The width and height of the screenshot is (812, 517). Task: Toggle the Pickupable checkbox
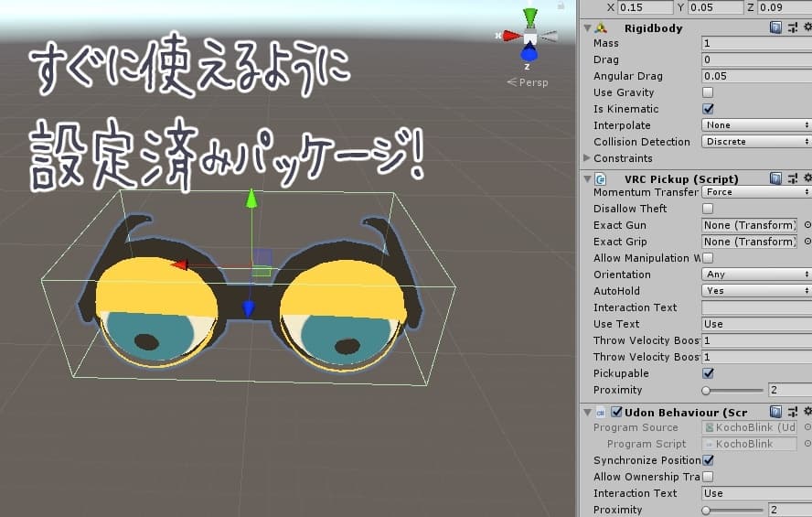708,373
